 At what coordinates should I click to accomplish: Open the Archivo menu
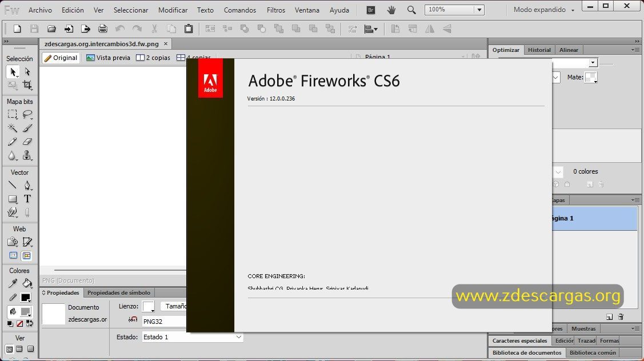40,10
